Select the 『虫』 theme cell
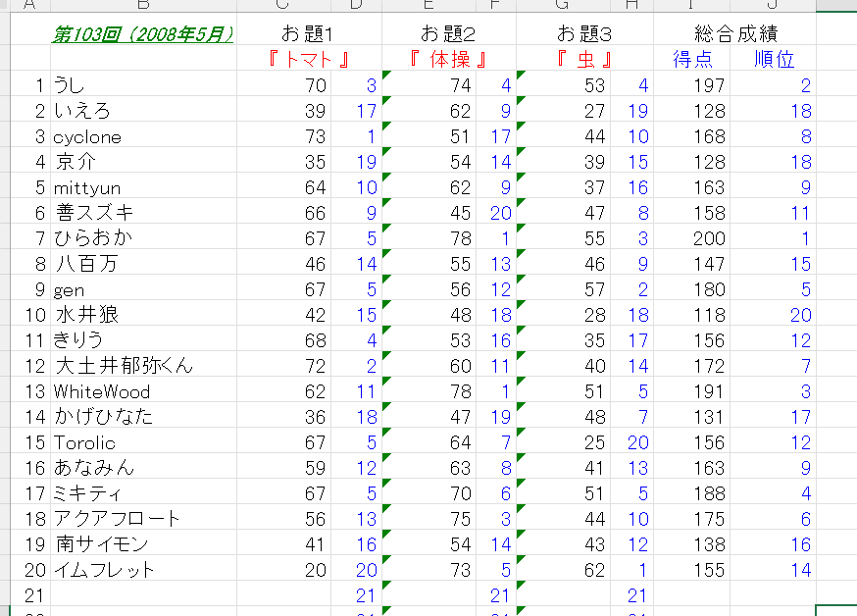Image resolution: width=857 pixels, height=616 pixels. [584, 59]
